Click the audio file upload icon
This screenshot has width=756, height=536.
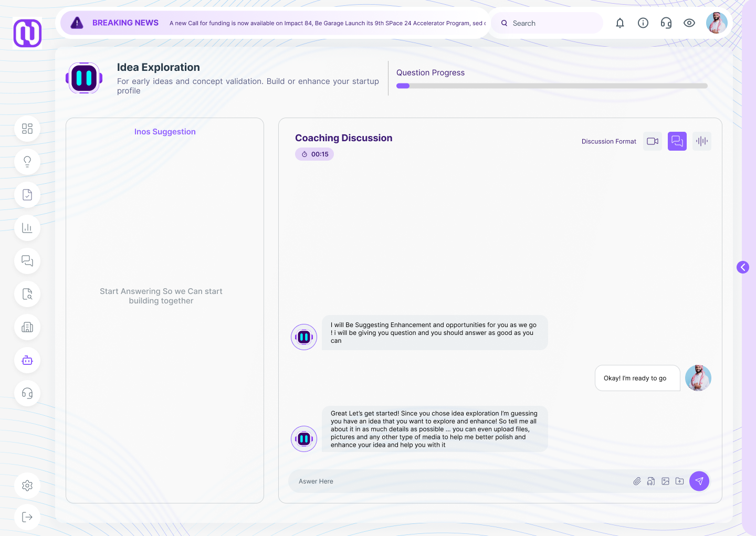(651, 481)
